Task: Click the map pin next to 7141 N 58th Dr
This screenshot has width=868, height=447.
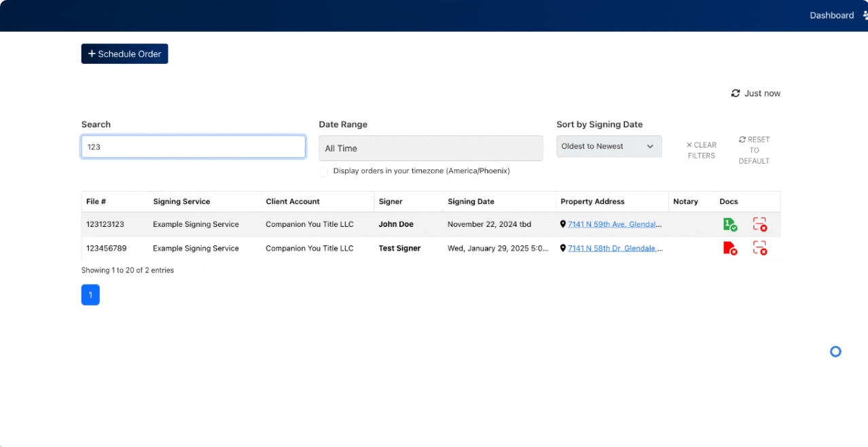Action: pos(563,249)
